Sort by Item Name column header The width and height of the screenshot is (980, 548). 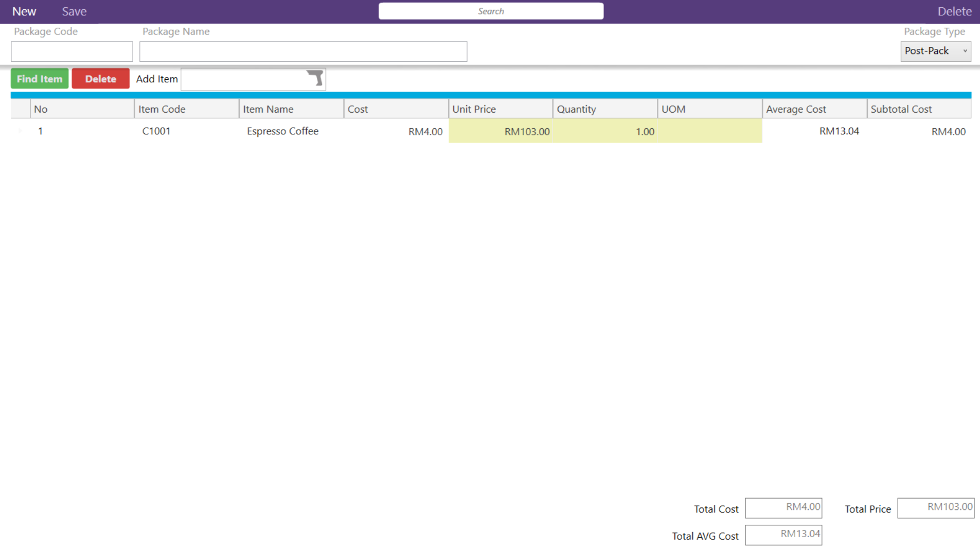click(291, 109)
